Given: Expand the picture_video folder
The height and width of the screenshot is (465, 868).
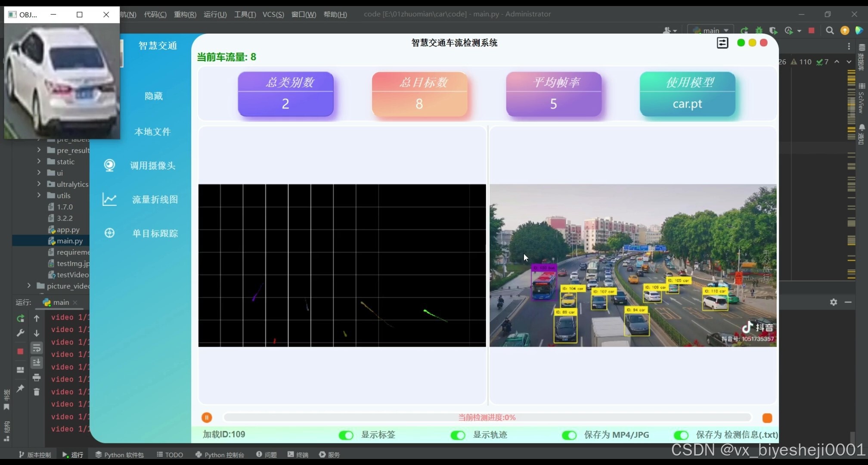Looking at the screenshot, I should pos(29,285).
